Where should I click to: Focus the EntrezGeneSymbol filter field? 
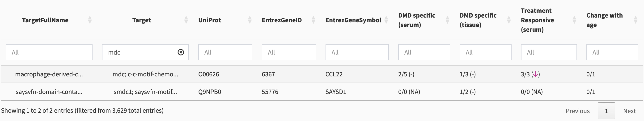pyautogui.click(x=357, y=52)
